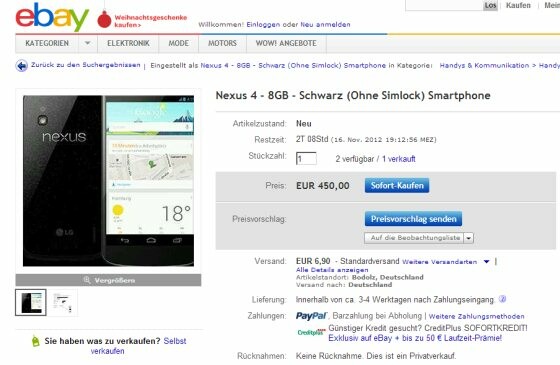Click item location Bodolz, Deutschland
This screenshot has height=365, width=560.
pos(388,278)
